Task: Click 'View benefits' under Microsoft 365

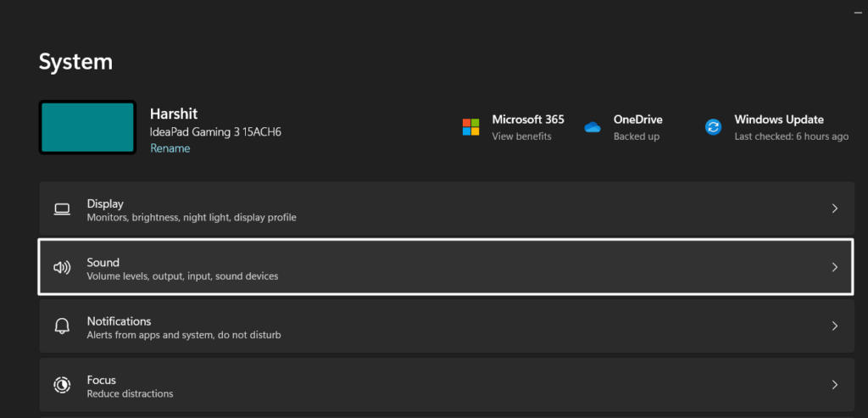Action: 521,137
